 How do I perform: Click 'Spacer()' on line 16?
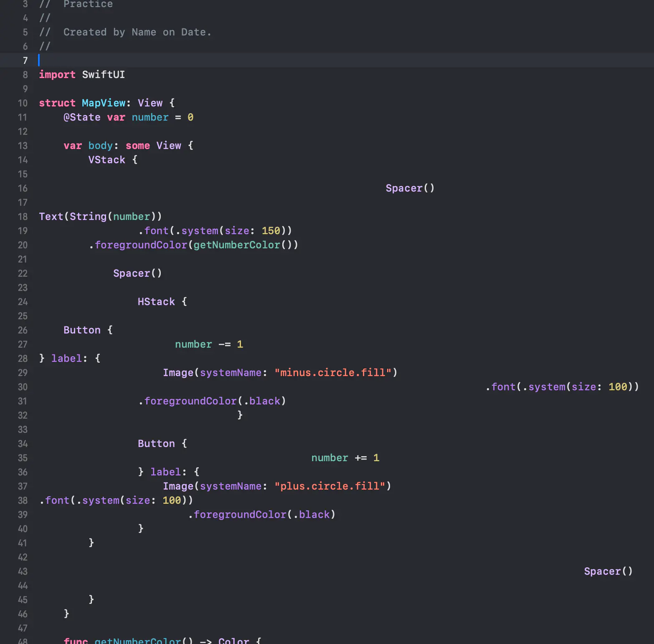tap(410, 188)
